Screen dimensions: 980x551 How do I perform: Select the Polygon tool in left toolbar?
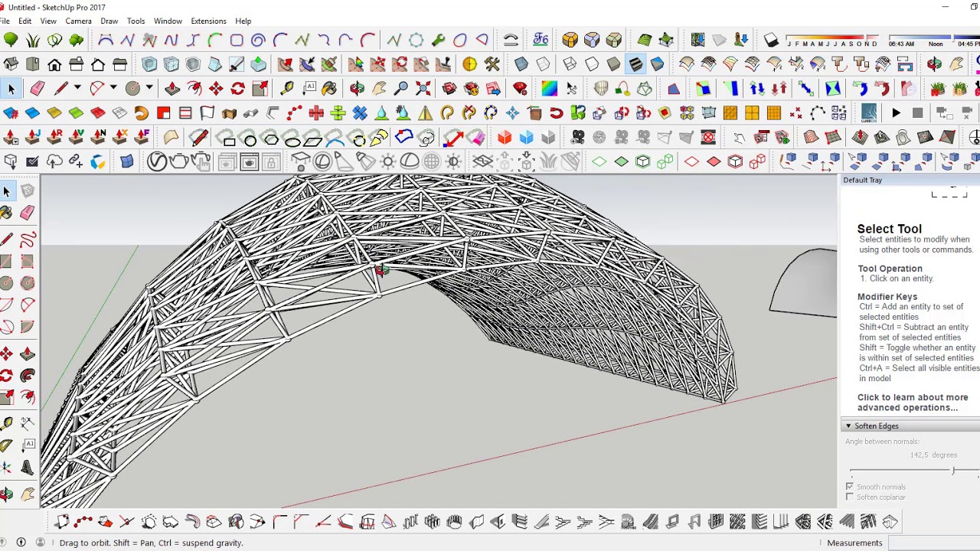(28, 284)
